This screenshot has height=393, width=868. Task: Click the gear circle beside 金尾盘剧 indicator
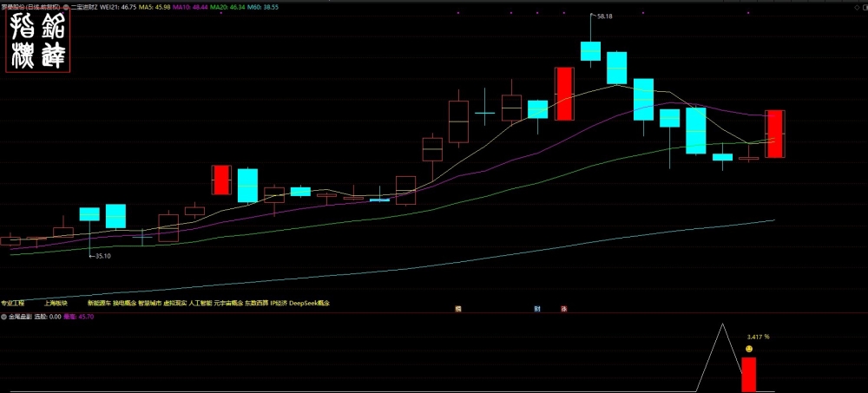3,317
